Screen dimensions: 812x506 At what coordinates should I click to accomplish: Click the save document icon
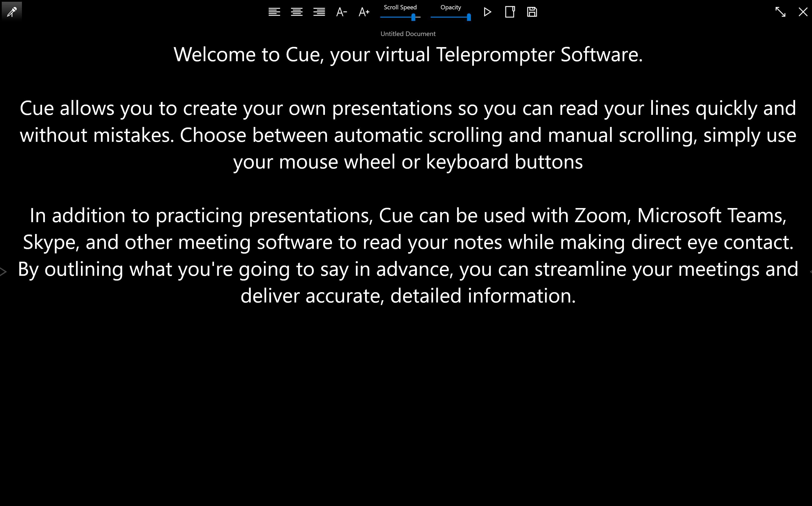pyautogui.click(x=532, y=12)
